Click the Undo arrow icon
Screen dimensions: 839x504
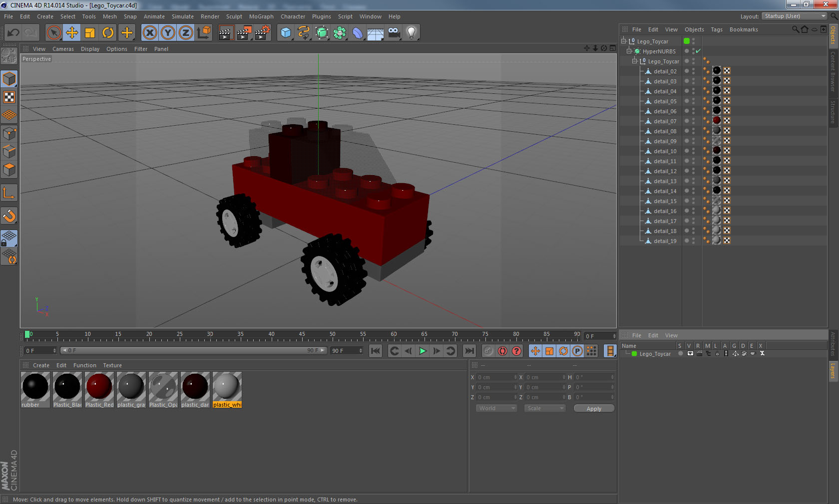(x=13, y=33)
